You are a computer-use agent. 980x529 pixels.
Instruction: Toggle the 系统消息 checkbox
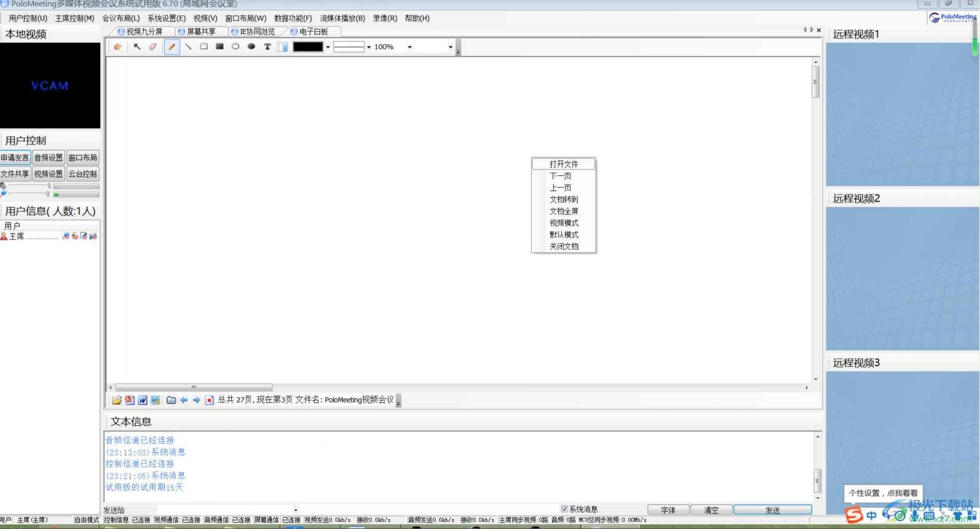tap(564, 509)
